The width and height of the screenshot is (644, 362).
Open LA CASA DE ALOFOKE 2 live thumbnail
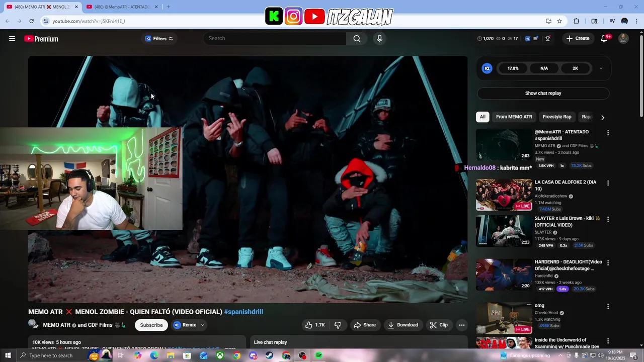[x=504, y=195]
